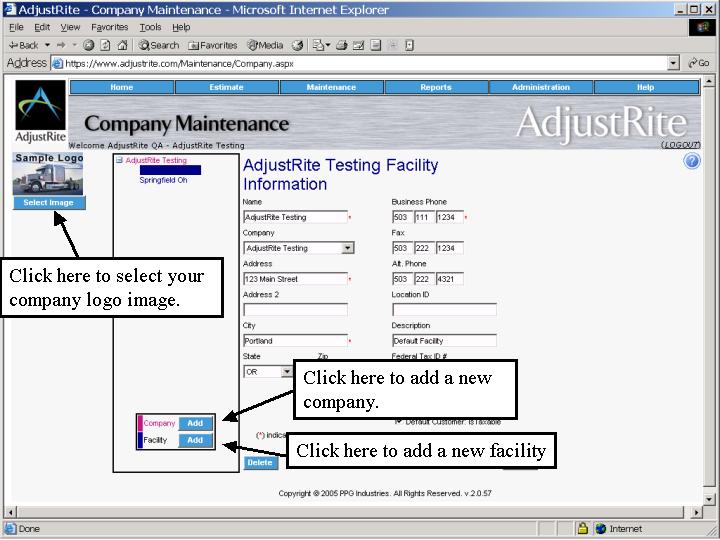
Task: Go to the Administration navigation tab
Action: [540, 87]
